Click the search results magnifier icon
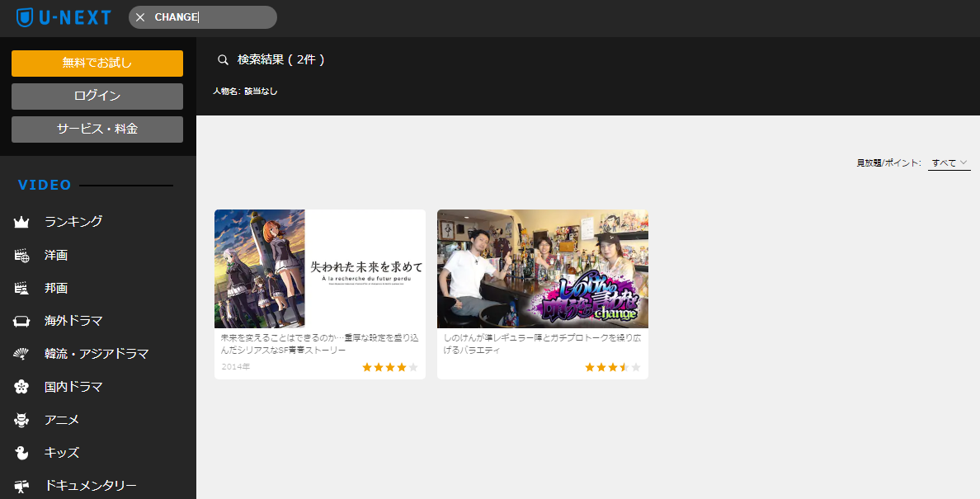 [223, 60]
